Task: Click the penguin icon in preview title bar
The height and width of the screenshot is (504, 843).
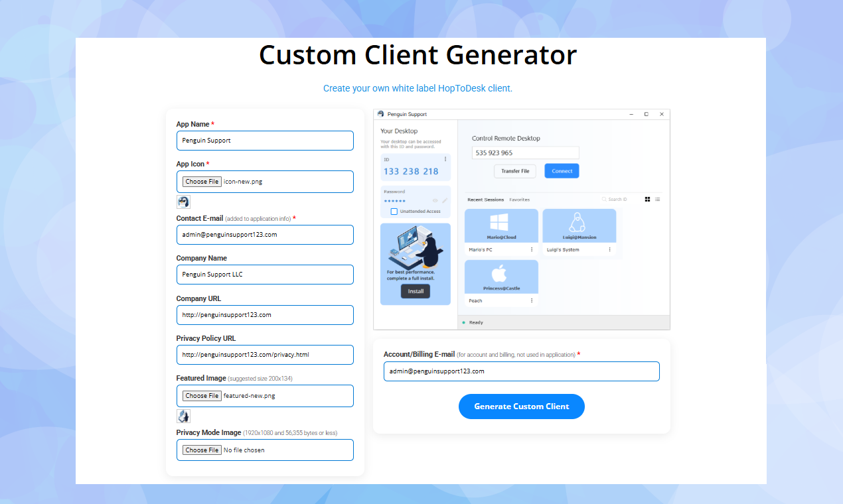Action: pos(381,114)
